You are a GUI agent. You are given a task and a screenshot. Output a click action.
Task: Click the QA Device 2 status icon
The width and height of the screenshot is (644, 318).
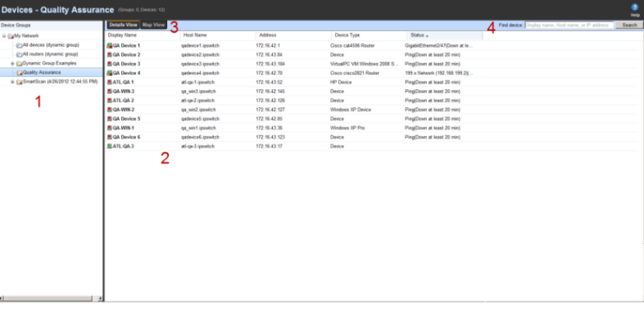click(x=109, y=55)
